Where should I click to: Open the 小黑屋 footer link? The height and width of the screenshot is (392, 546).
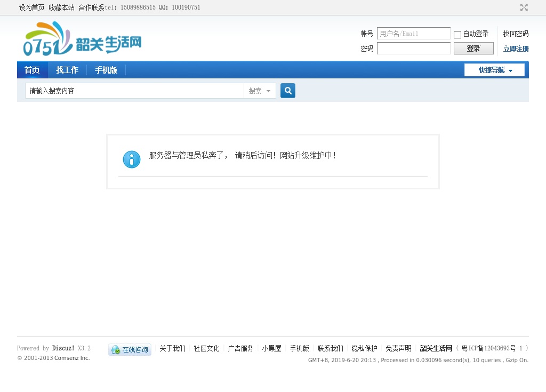[271, 348]
